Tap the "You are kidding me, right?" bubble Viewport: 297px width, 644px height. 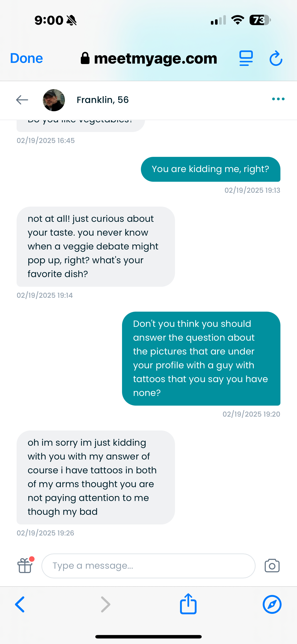coord(210,169)
